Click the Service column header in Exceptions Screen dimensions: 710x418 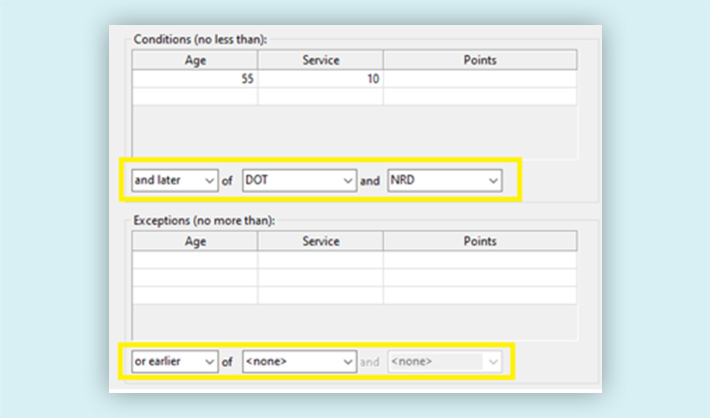click(320, 241)
